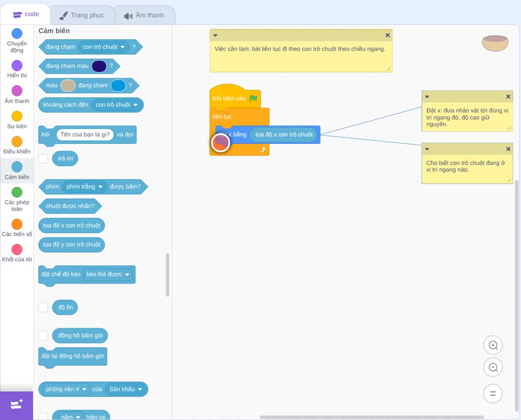Close the Cho biết con trỏ chuột comment
This screenshot has height=420, width=521.
(x=508, y=149)
